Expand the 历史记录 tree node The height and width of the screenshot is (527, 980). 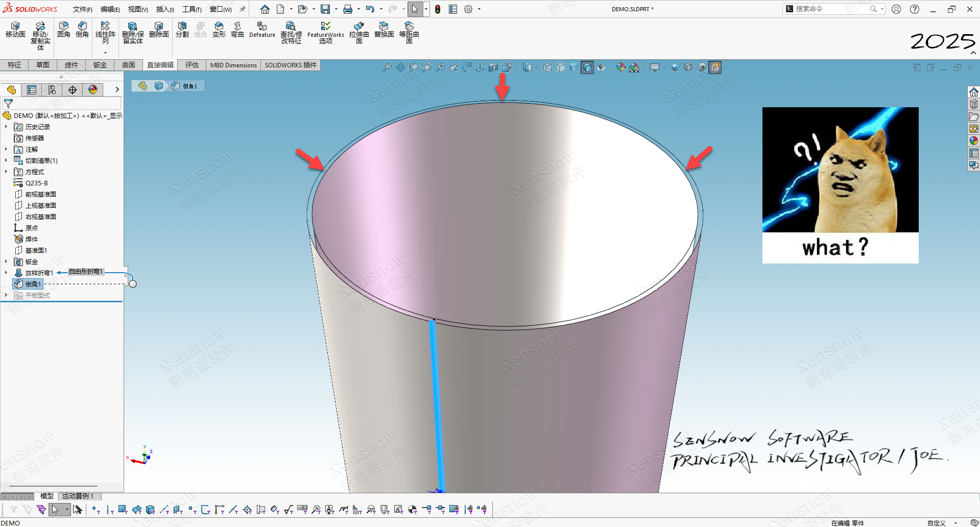pos(6,127)
